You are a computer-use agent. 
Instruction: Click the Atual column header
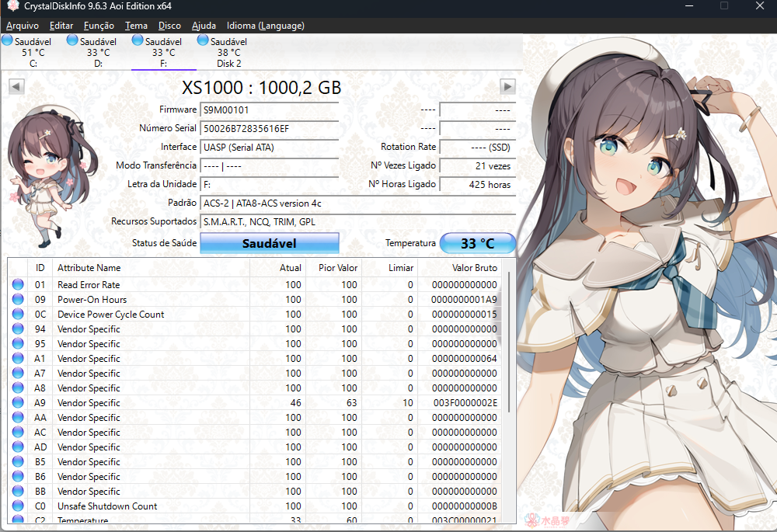[278, 267]
